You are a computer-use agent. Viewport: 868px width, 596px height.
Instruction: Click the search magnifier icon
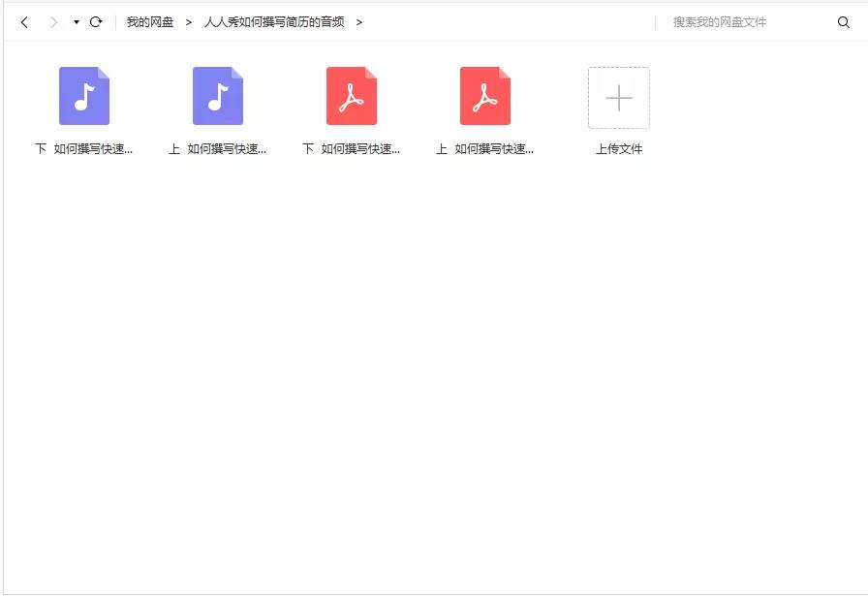[843, 22]
